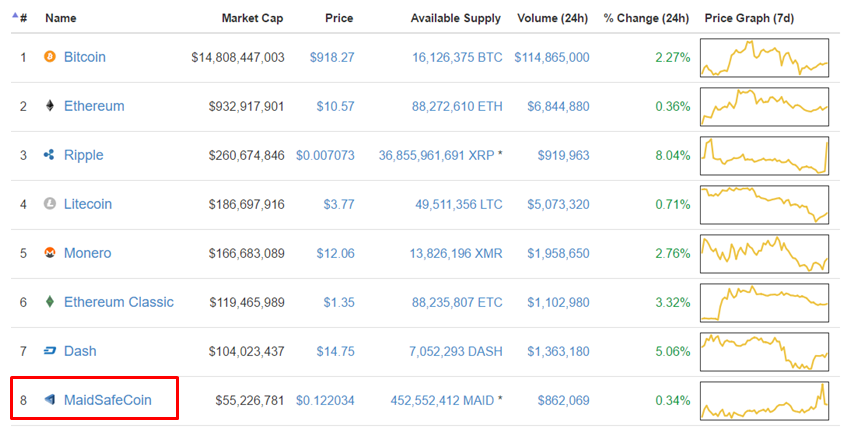Click the Ethereum diamond logo icon
This screenshot has height=429, width=844.
pos(50,106)
